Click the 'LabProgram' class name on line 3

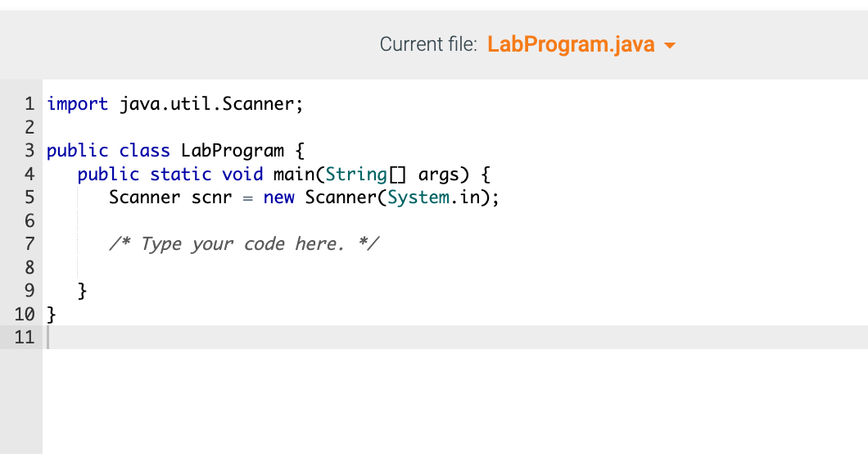(233, 151)
